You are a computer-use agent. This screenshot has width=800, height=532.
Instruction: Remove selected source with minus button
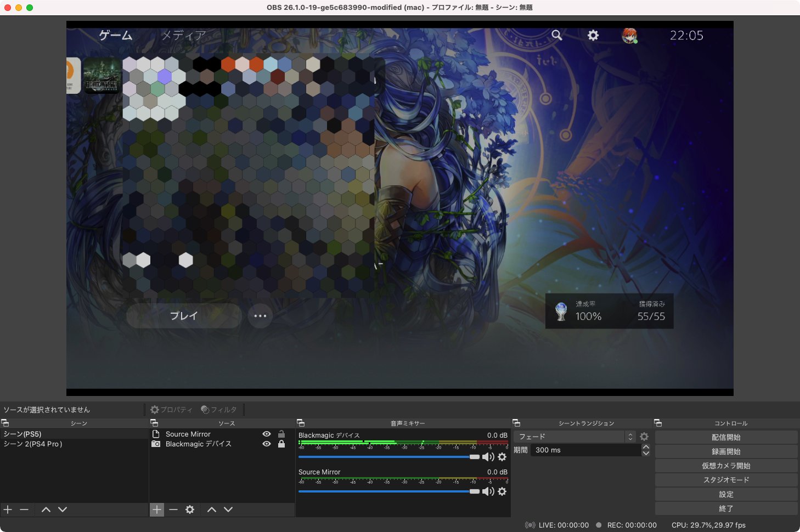[x=173, y=510]
